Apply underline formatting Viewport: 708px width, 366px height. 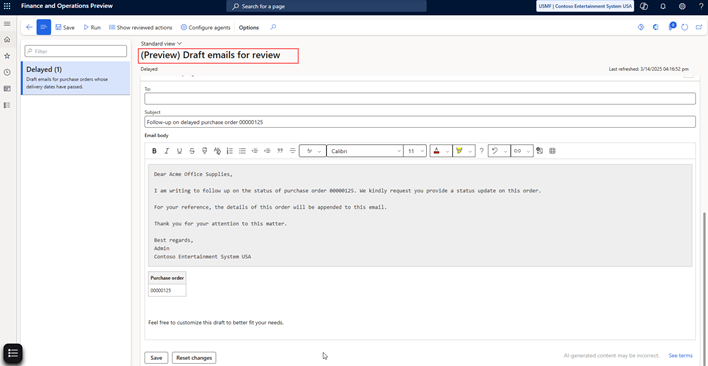[179, 151]
